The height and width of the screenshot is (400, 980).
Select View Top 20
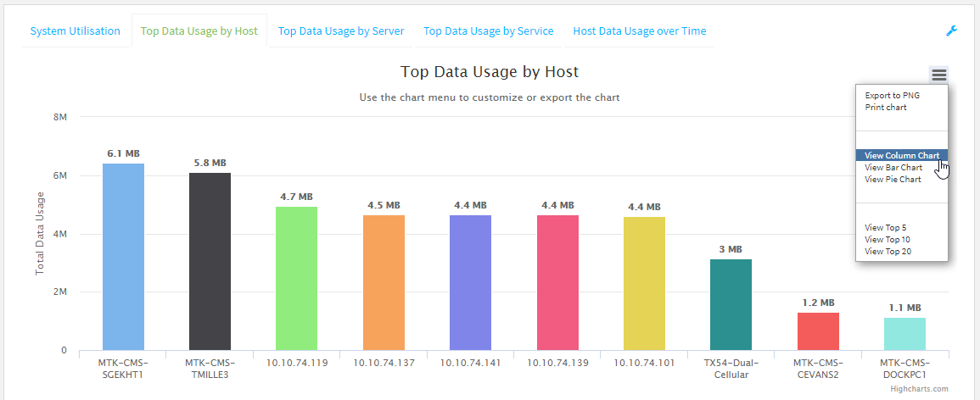coord(888,251)
